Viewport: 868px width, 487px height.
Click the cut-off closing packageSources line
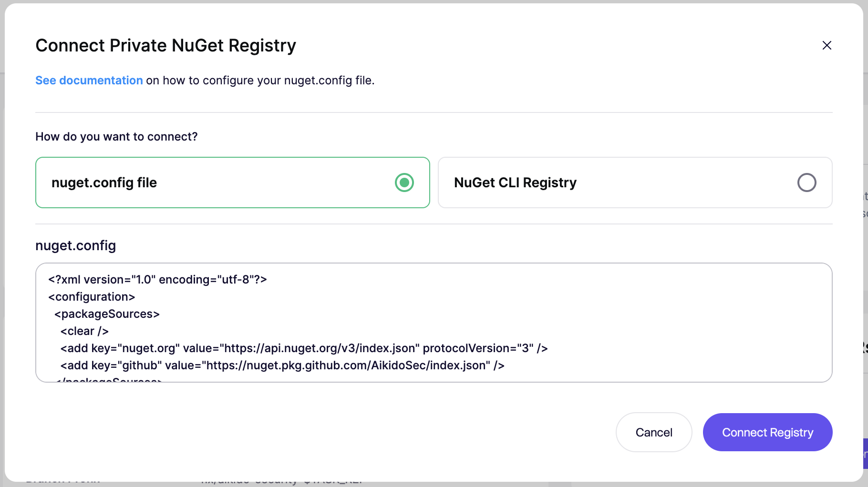point(110,380)
